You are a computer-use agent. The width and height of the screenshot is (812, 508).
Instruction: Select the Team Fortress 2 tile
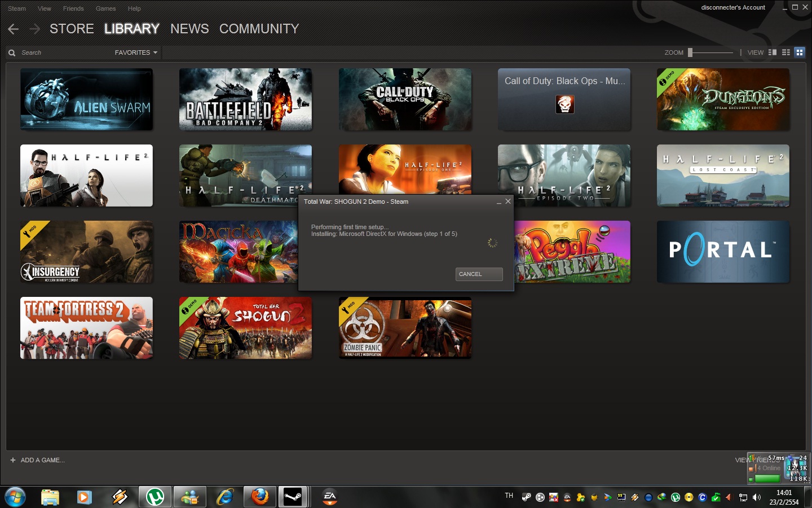pyautogui.click(x=87, y=328)
